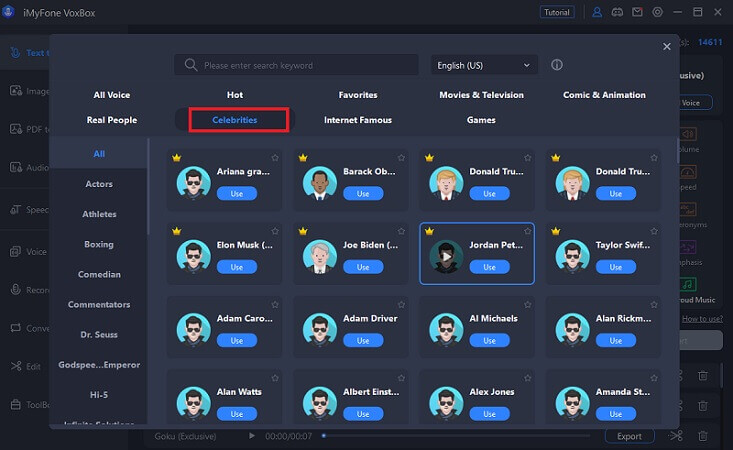Screen dimensions: 733x450
Task: Select the Real People tab
Action: [112, 120]
